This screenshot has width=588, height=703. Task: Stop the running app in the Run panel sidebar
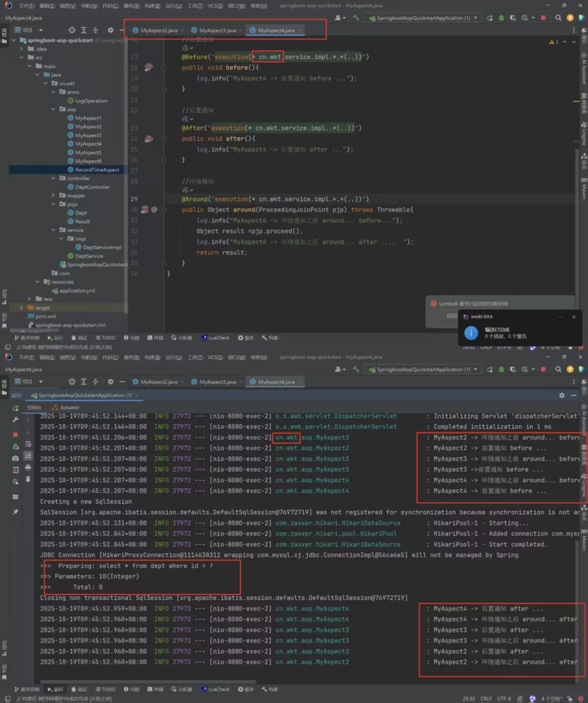(x=15, y=434)
